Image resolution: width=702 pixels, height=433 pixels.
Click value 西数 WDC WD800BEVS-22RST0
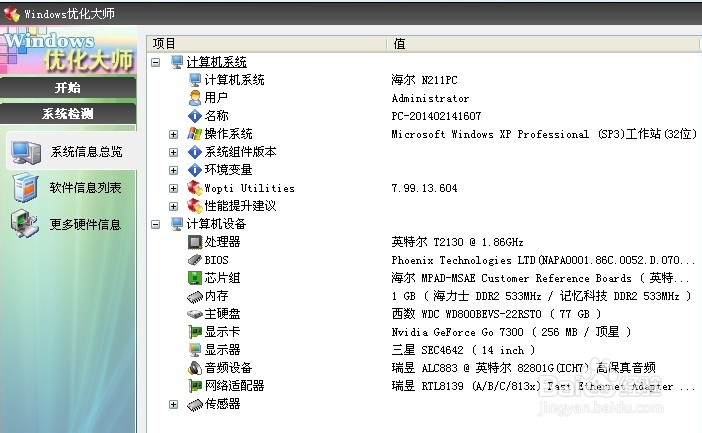pos(496,314)
